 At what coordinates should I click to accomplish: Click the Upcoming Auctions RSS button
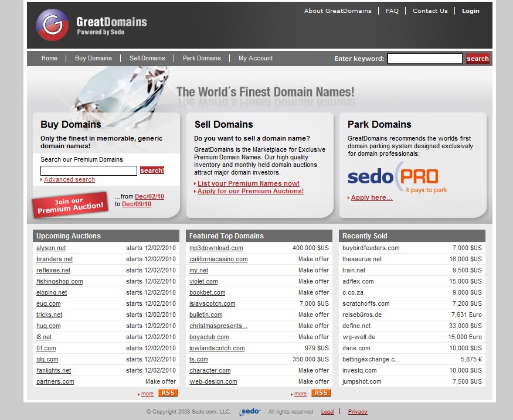tap(168, 393)
